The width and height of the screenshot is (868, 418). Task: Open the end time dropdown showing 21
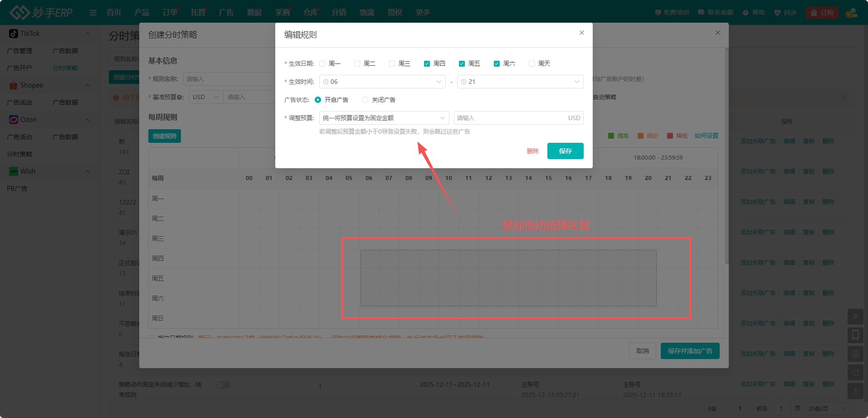point(520,82)
